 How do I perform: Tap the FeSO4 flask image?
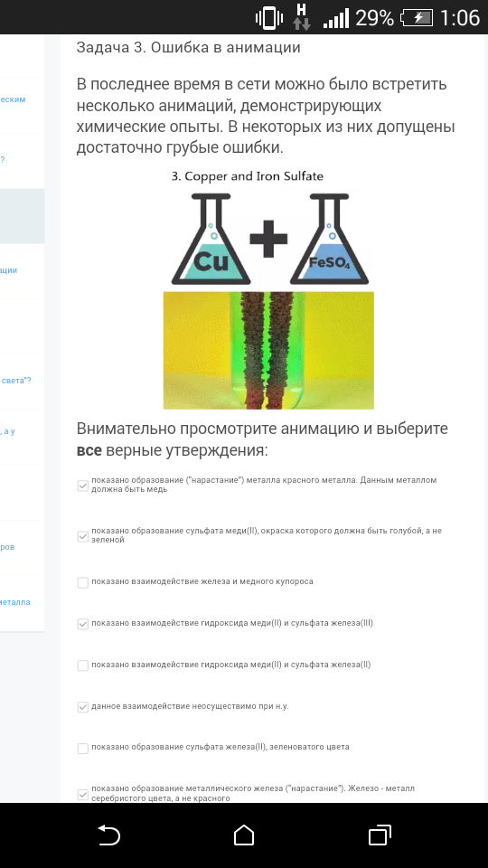click(x=329, y=239)
